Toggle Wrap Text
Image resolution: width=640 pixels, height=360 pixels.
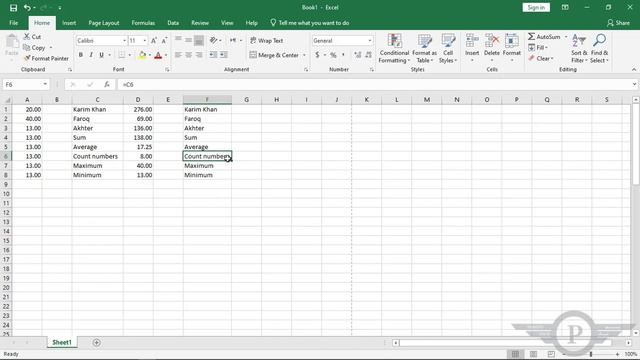(x=267, y=40)
